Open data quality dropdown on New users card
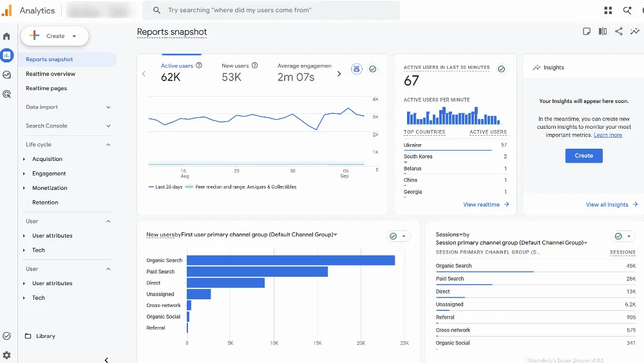Viewport: 644px width, 363px height. pos(399,236)
